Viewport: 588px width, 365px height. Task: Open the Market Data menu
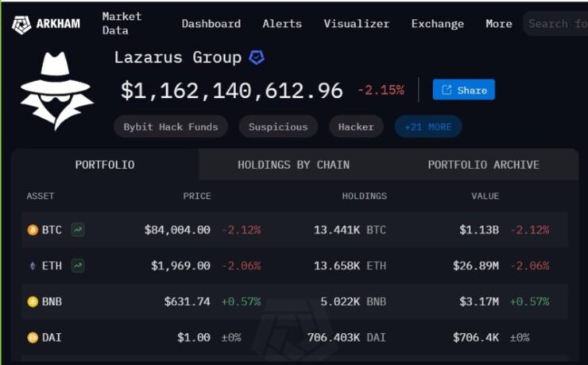tap(122, 23)
